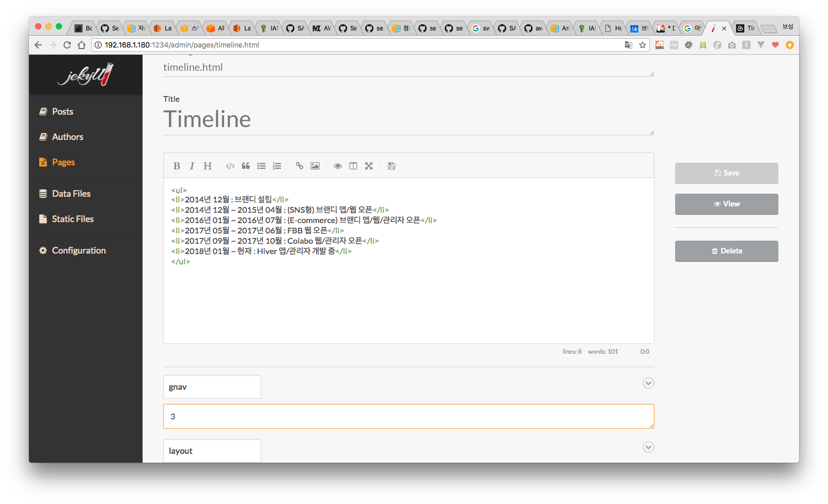Screen dimensions: 828x504
Task: Create a bulleted list
Action: point(261,166)
